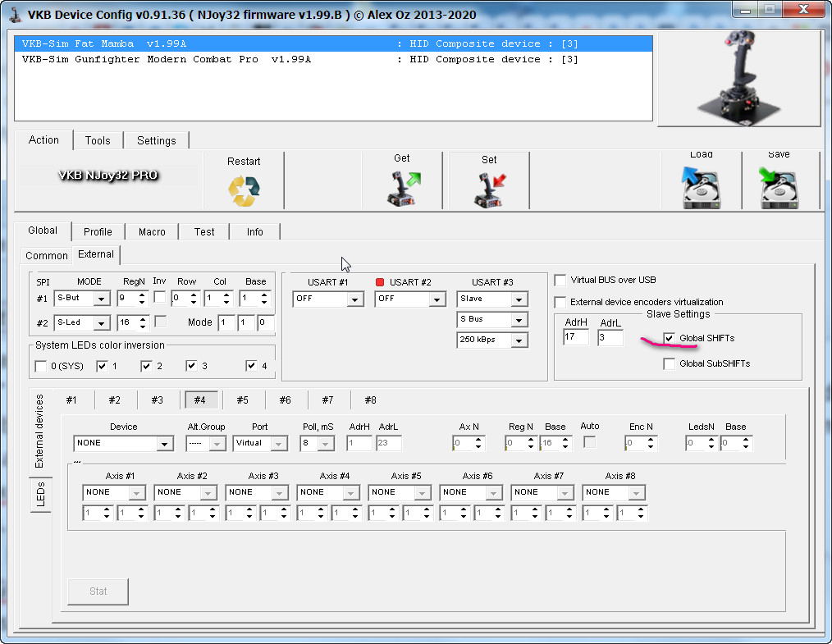This screenshot has width=832, height=644.
Task: Click the red USART #2 status indicator
Action: [x=380, y=283]
